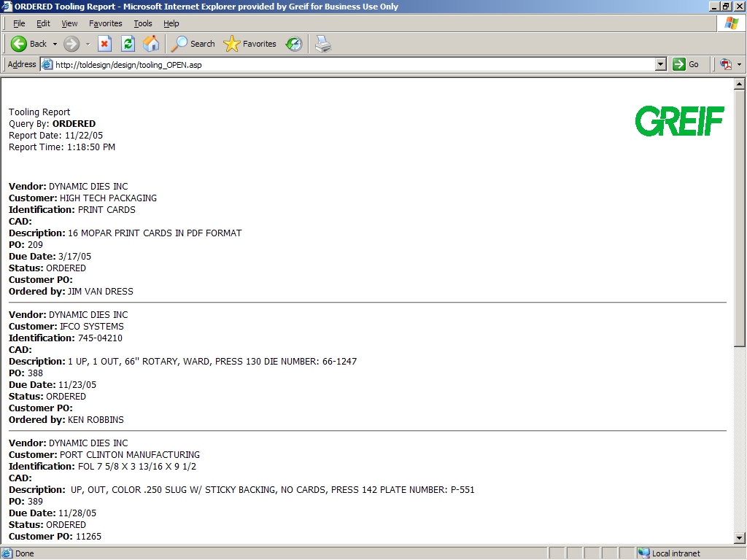Open the File menu
This screenshot has height=560, width=747.
coord(19,23)
